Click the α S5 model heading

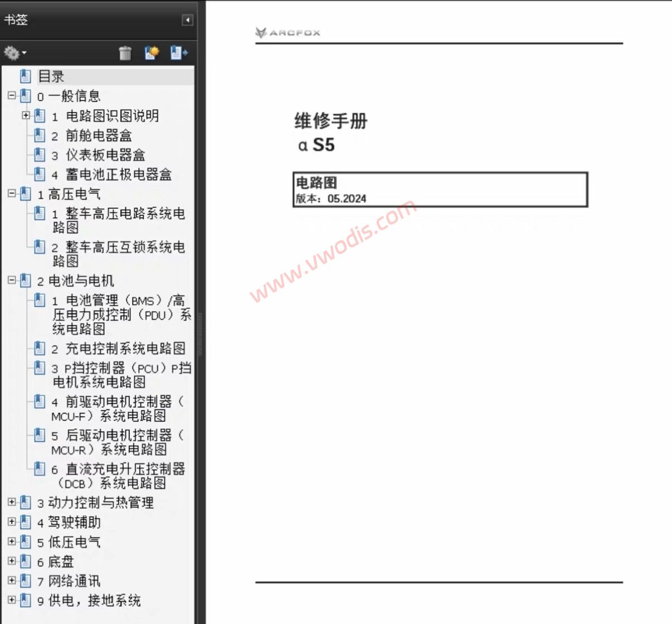tap(316, 145)
